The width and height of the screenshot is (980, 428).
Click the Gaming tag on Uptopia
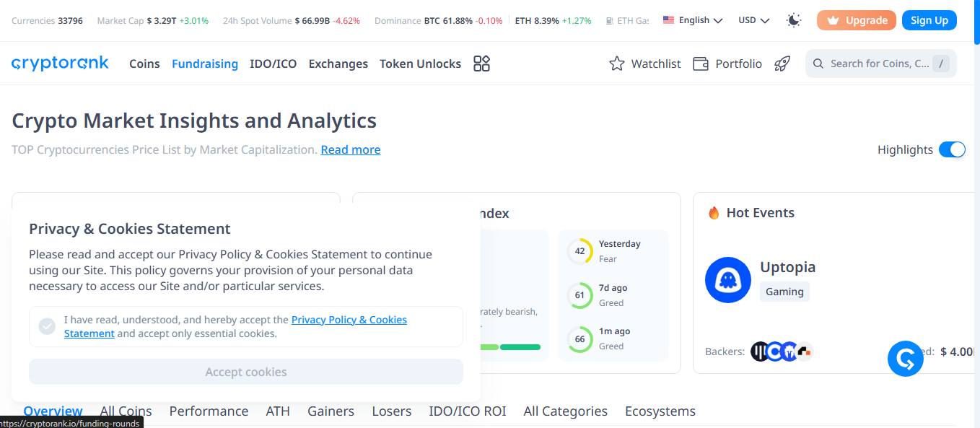click(x=784, y=292)
